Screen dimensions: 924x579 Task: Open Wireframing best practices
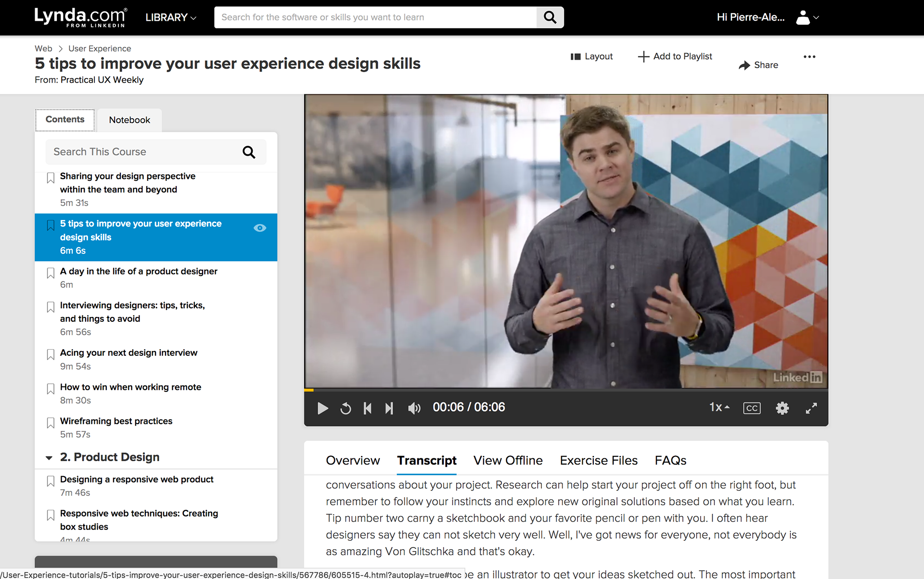[x=116, y=421]
